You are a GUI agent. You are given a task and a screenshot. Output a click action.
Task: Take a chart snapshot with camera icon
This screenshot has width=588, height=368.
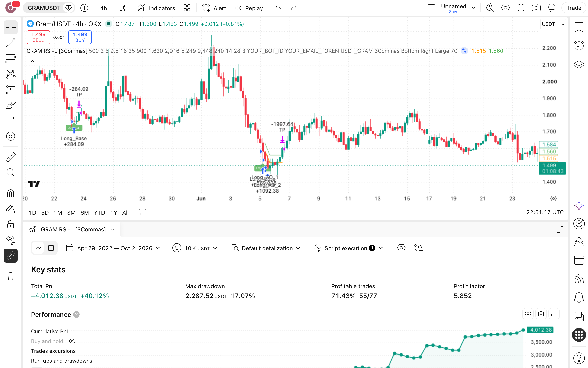tap(536, 8)
